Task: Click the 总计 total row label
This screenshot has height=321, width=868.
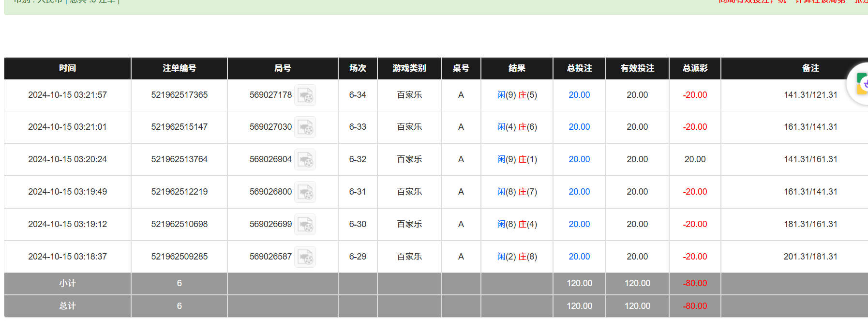Action: (x=67, y=306)
